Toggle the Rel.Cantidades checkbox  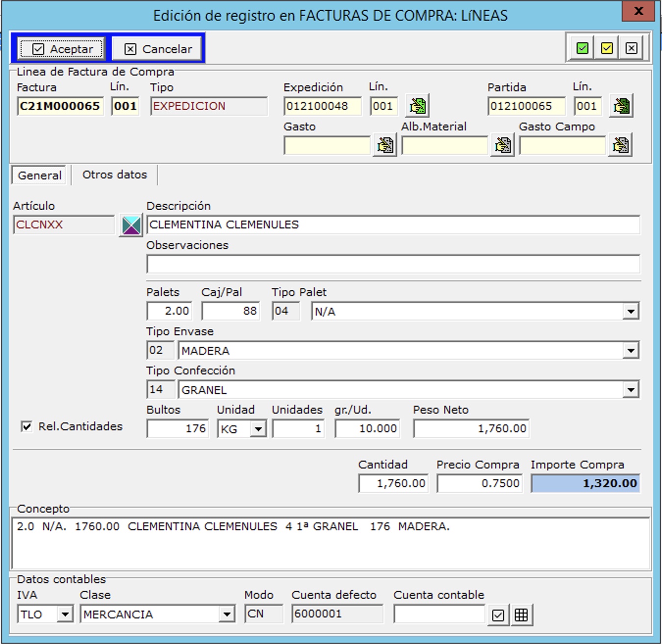[x=27, y=426]
